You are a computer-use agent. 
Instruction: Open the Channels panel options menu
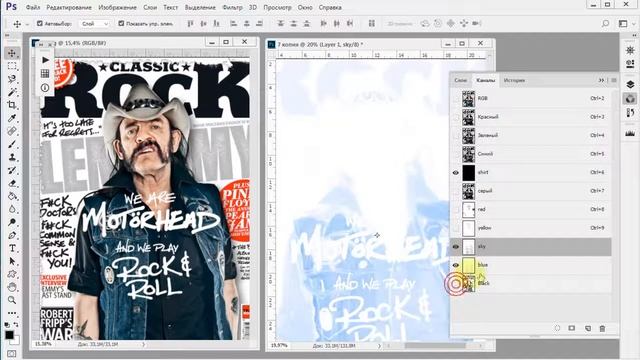613,80
